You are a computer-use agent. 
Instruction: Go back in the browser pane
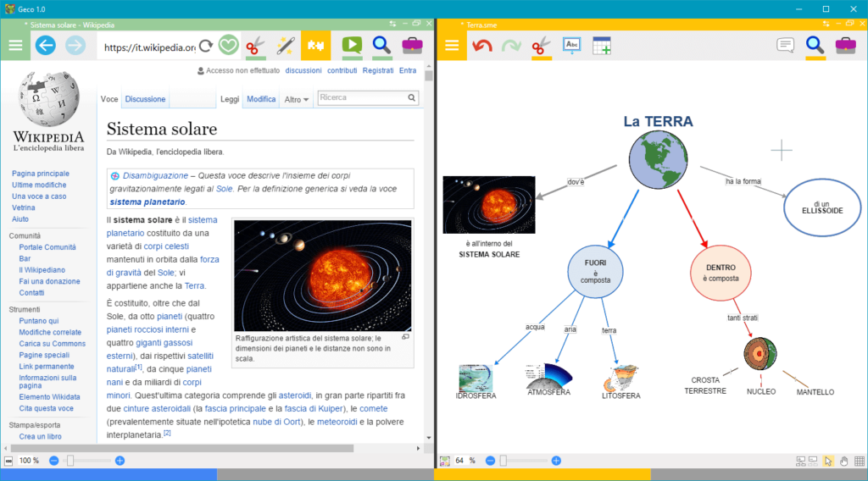click(x=46, y=46)
